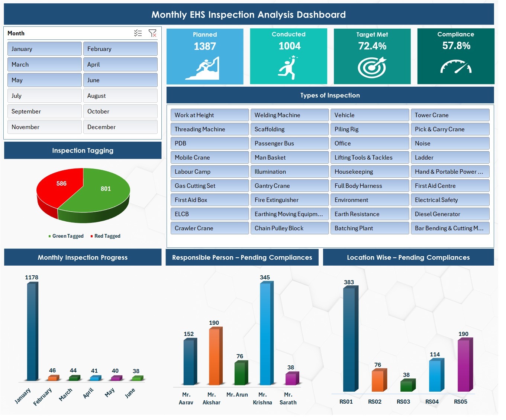Click the multi-select icon in the Month slicer

pyautogui.click(x=138, y=33)
